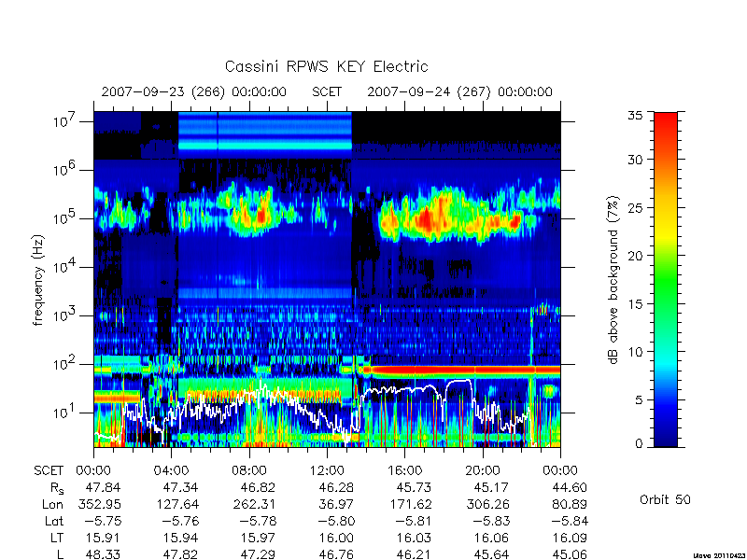Click the dark blue bottom of the colorbar

(666, 438)
